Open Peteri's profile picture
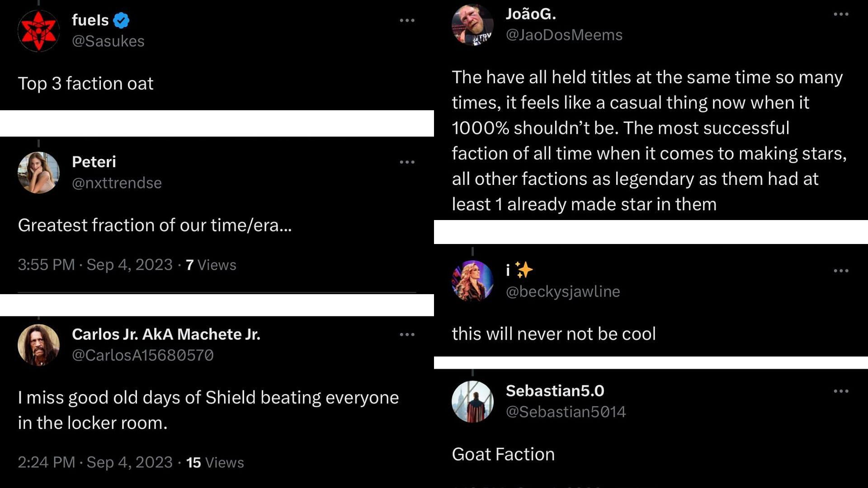The height and width of the screenshot is (488, 868). 38,173
